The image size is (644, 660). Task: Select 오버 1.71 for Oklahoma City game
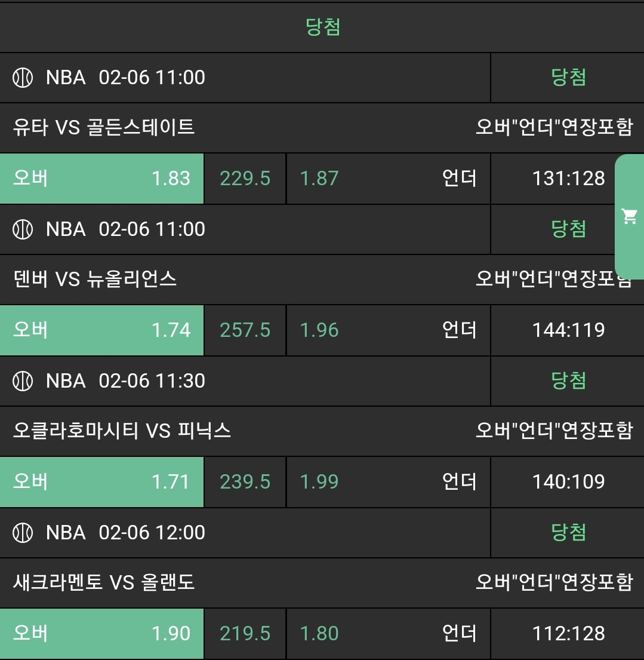101,482
